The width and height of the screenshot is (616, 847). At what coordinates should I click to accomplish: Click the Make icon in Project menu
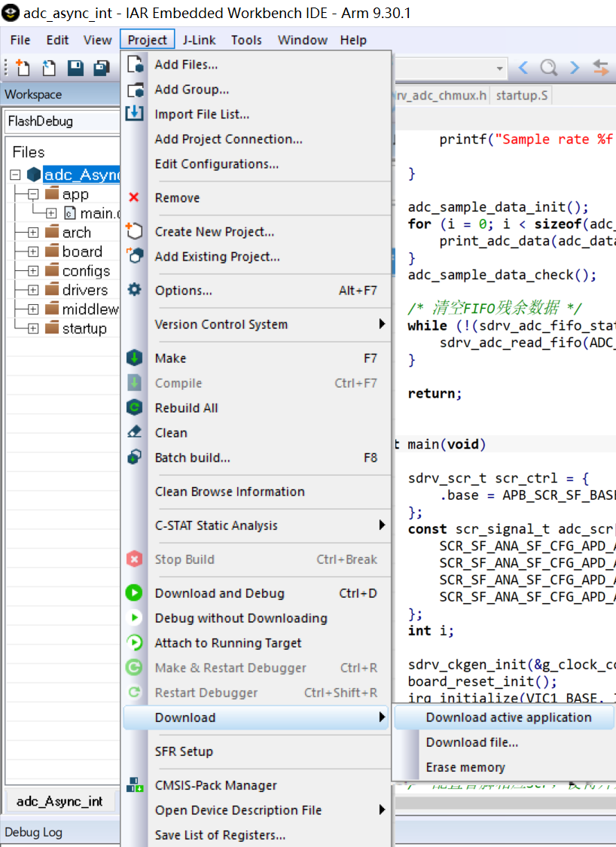coord(134,358)
